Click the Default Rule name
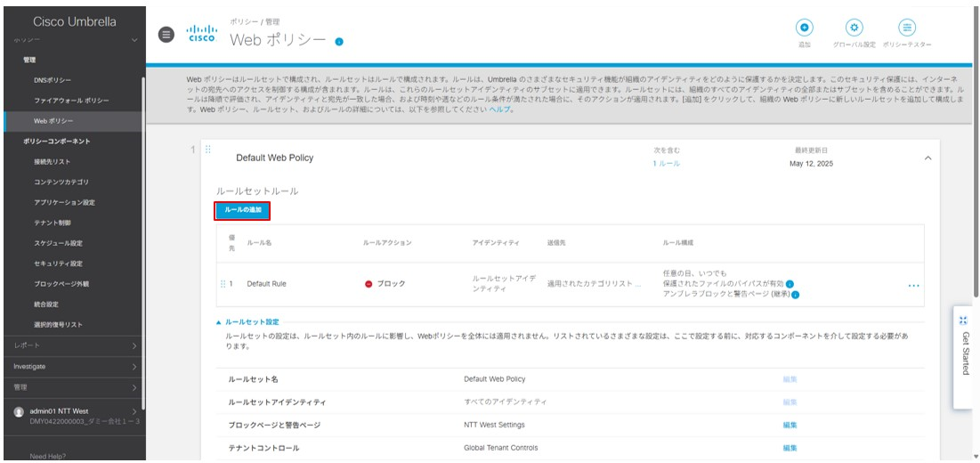This screenshot has height=463, width=980. tap(266, 284)
